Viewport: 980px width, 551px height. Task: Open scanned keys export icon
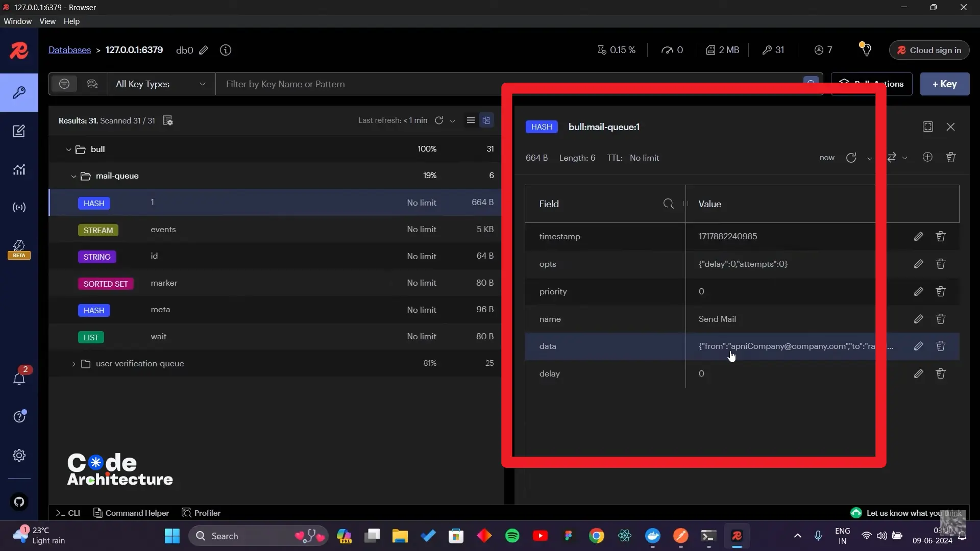click(167, 120)
